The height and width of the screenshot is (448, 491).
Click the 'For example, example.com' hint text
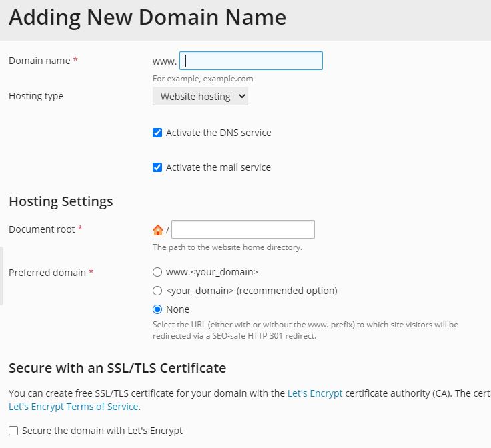pyautogui.click(x=203, y=79)
